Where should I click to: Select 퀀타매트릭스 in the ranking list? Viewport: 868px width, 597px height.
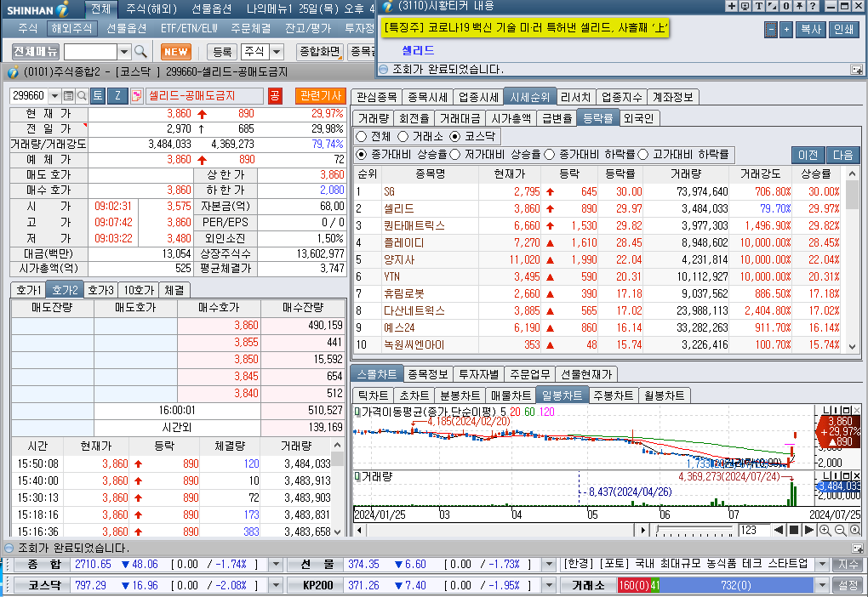[x=414, y=225]
